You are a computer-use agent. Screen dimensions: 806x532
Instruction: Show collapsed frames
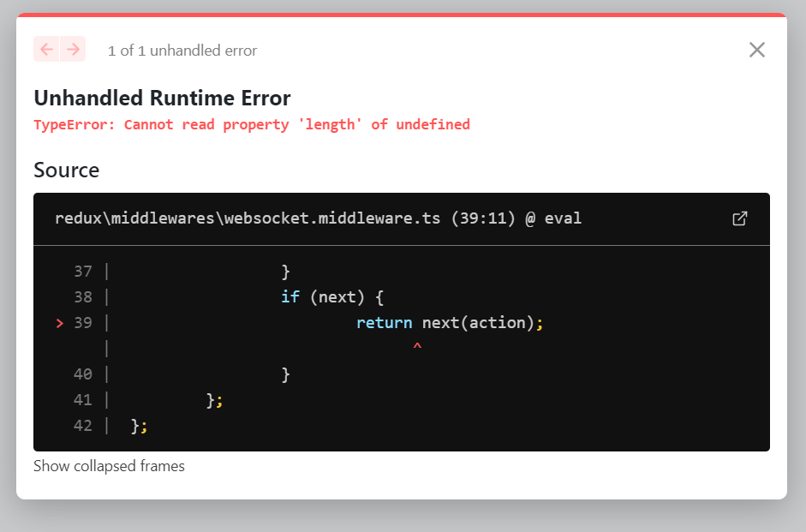(x=109, y=466)
